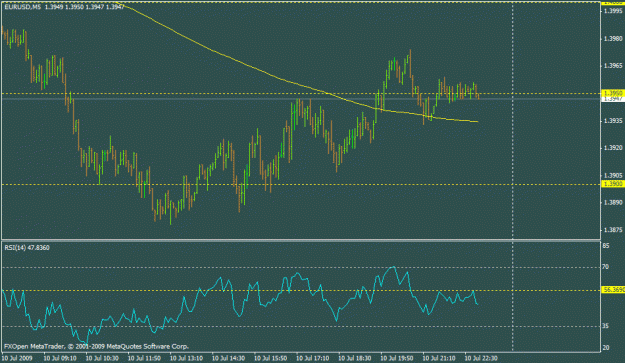The width and height of the screenshot is (625, 363).
Task: Click the 10 Jul 2009 time label
Action: [18, 358]
